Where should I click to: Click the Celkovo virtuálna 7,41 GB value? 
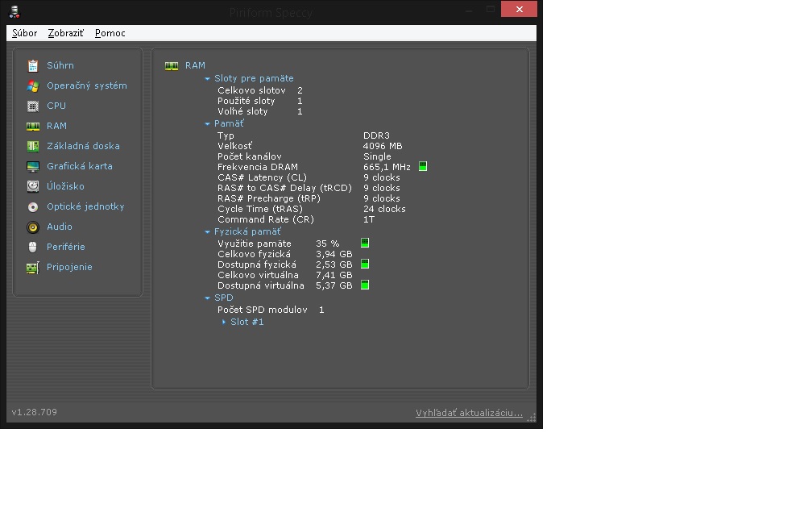coord(334,275)
